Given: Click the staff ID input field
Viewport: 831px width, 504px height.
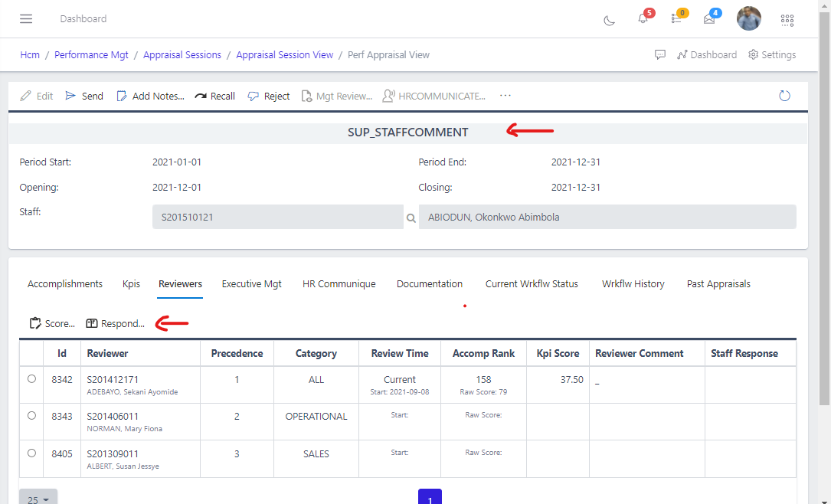Looking at the screenshot, I should pos(277,218).
